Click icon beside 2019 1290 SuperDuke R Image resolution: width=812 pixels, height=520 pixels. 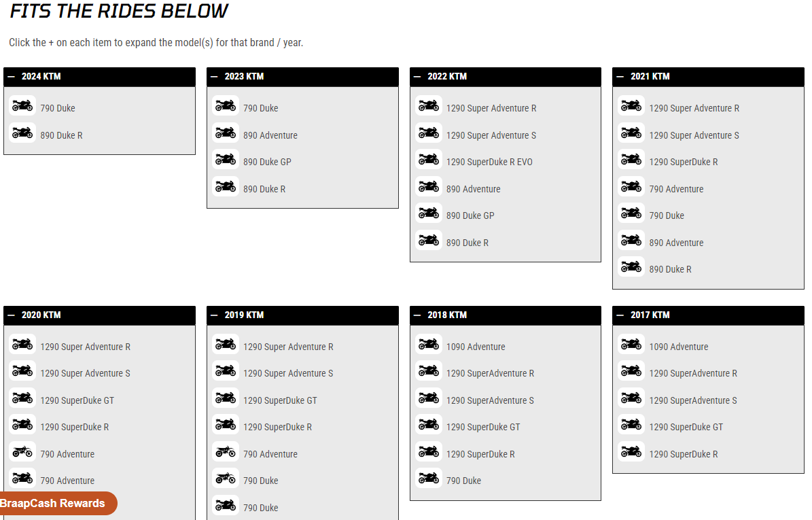click(226, 426)
